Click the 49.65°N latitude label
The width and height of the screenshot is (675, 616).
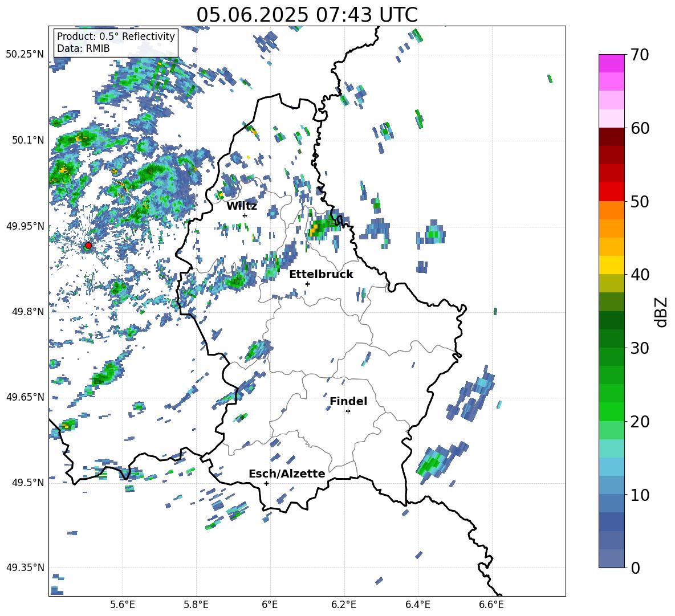(x=25, y=397)
